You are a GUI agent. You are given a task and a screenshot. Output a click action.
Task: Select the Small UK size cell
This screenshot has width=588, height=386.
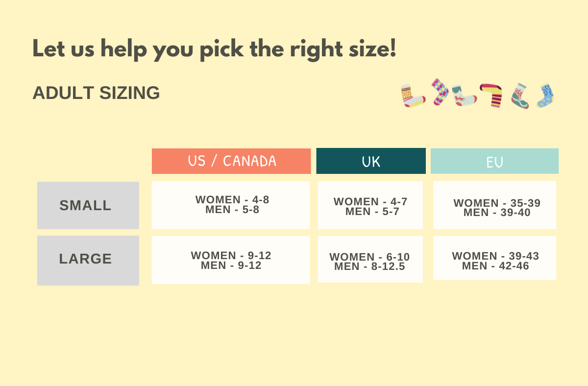pos(370,205)
